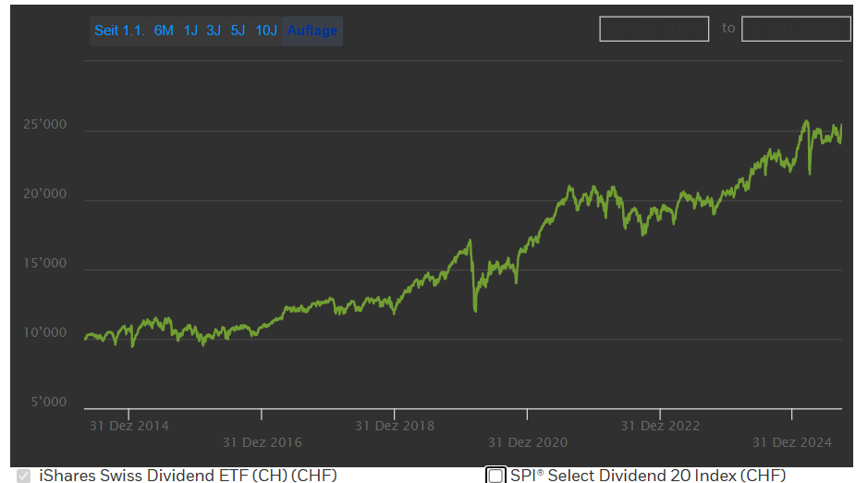868x483 pixels.
Task: Set chart range to 10J
Action: coord(266,31)
